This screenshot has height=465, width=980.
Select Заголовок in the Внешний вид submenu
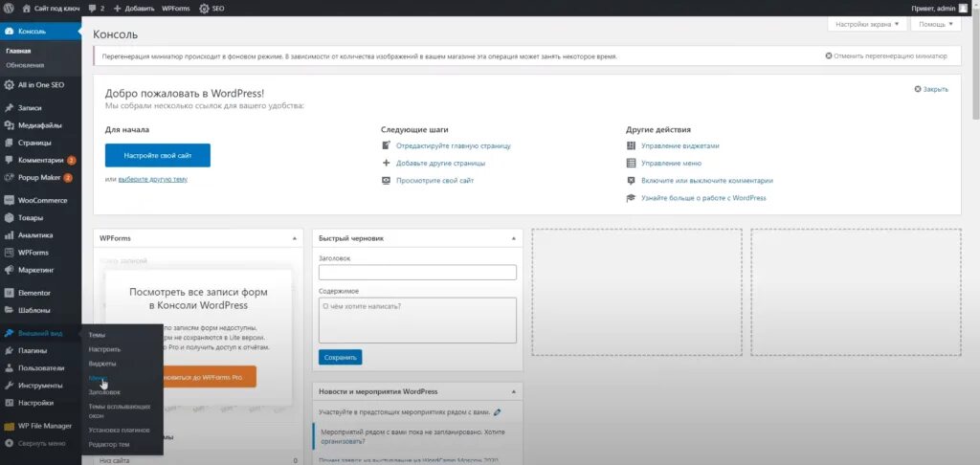(104, 392)
